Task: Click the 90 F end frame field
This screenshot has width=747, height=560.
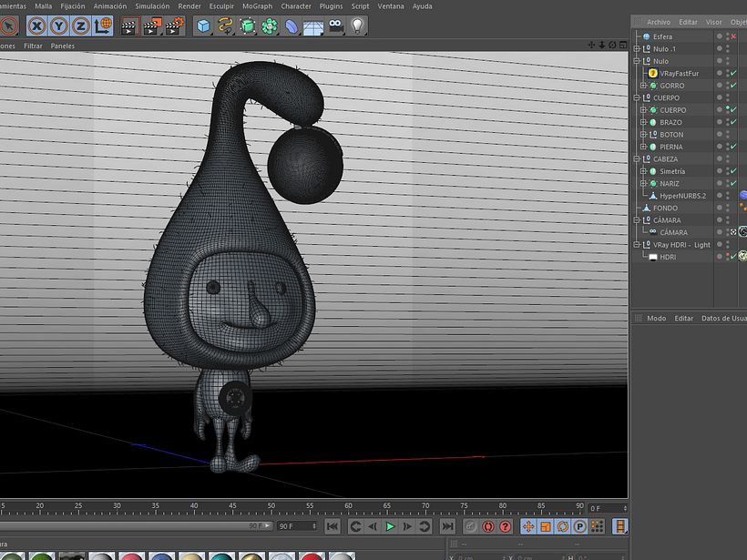Action: (297, 526)
